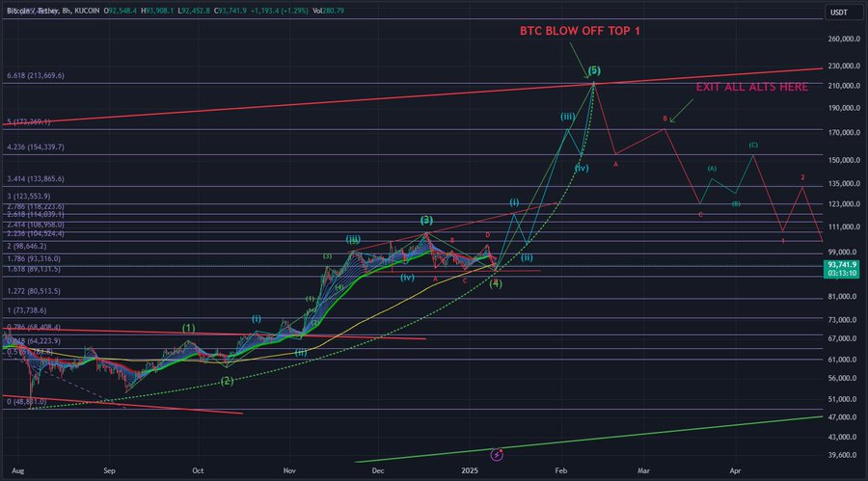Viewport: 868px width, 481px height.
Task: Click the change value +1,193.4 (+1.29%)
Action: click(x=279, y=11)
